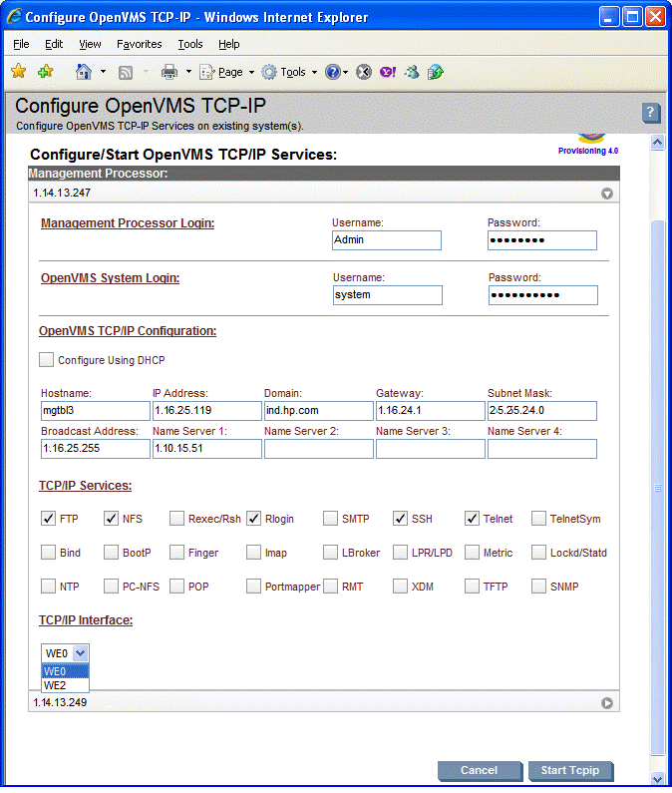
Task: Expand the 1.14.13.249 processor section
Action: (x=607, y=703)
